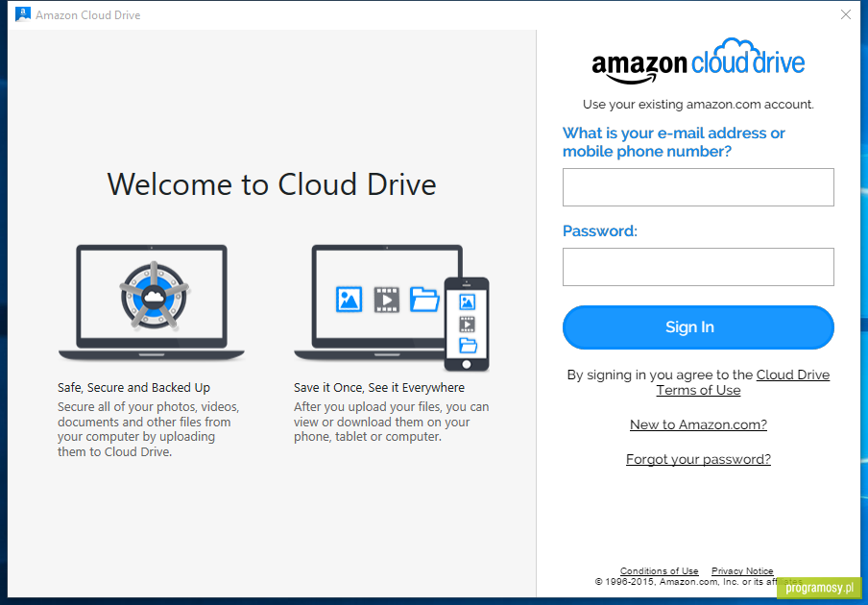Close the Amazon Cloud Drive window
868x605 pixels.
click(x=845, y=14)
